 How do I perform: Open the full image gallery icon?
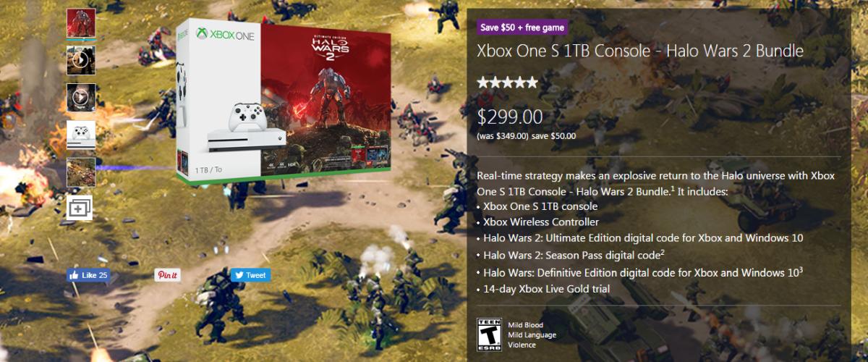(x=80, y=207)
